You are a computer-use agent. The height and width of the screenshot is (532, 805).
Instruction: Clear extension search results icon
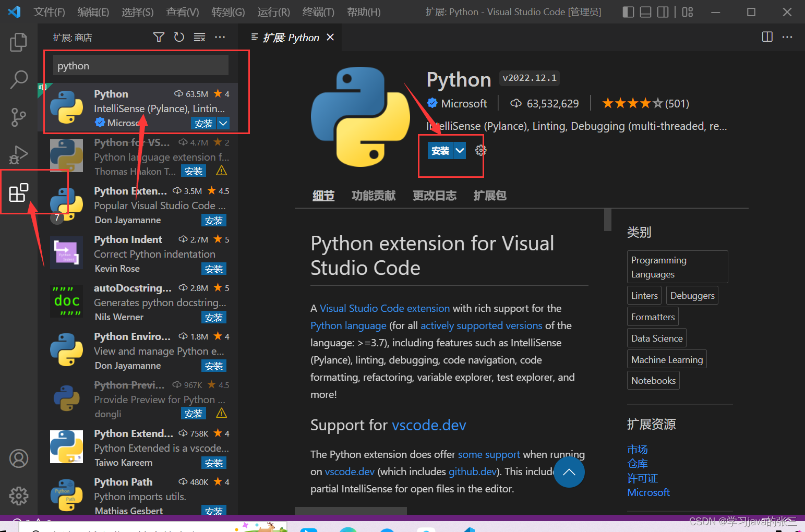pyautogui.click(x=199, y=37)
